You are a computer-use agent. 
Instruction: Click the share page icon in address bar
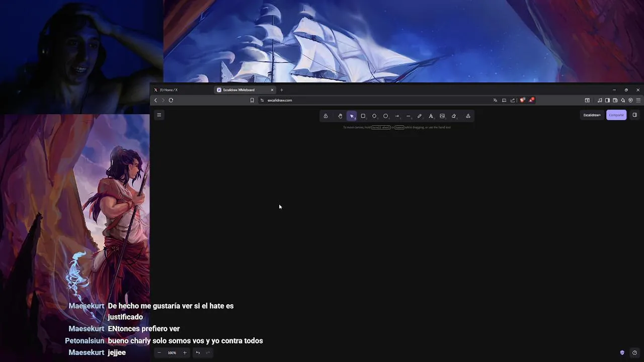513,100
